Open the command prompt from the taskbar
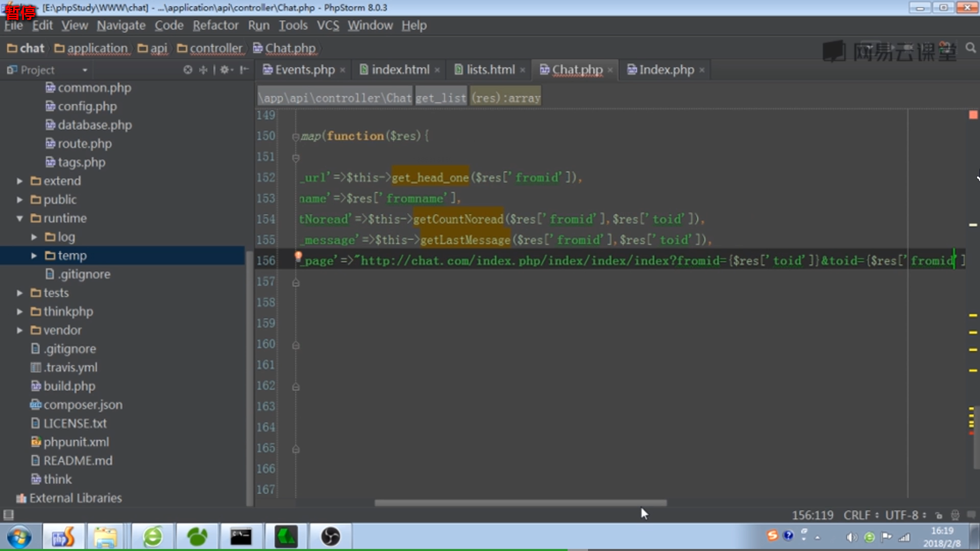 click(240, 537)
